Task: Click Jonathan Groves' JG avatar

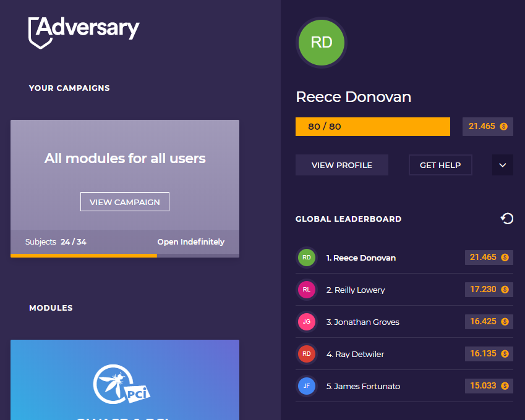Action: [307, 322]
